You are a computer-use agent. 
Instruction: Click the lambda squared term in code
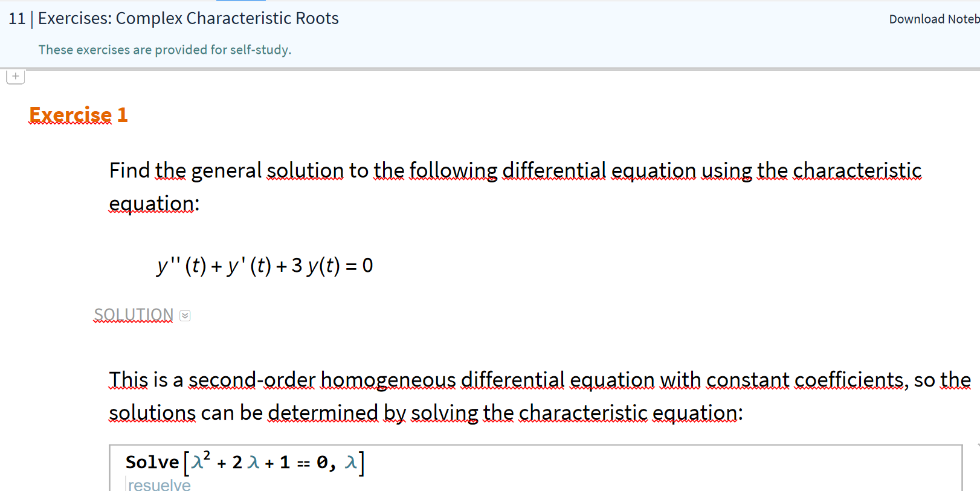[200, 462]
